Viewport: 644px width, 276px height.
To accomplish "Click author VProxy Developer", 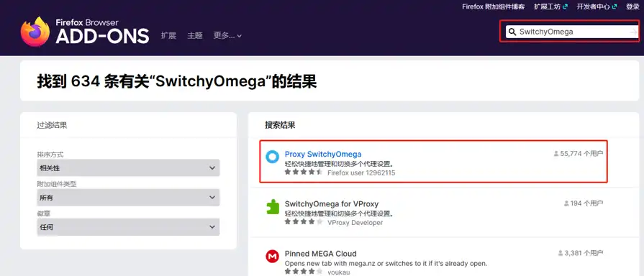I will (x=355, y=223).
